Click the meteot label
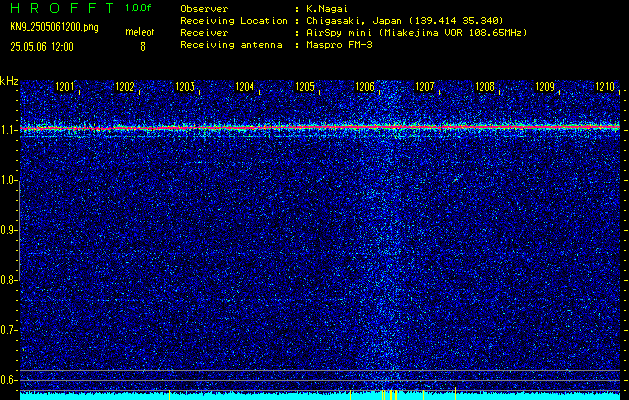Image resolution: width=629 pixels, height=400 pixels. [140, 32]
